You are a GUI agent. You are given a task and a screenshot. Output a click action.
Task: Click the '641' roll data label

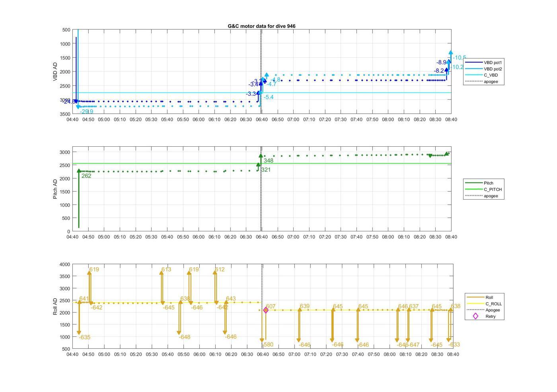point(84,299)
